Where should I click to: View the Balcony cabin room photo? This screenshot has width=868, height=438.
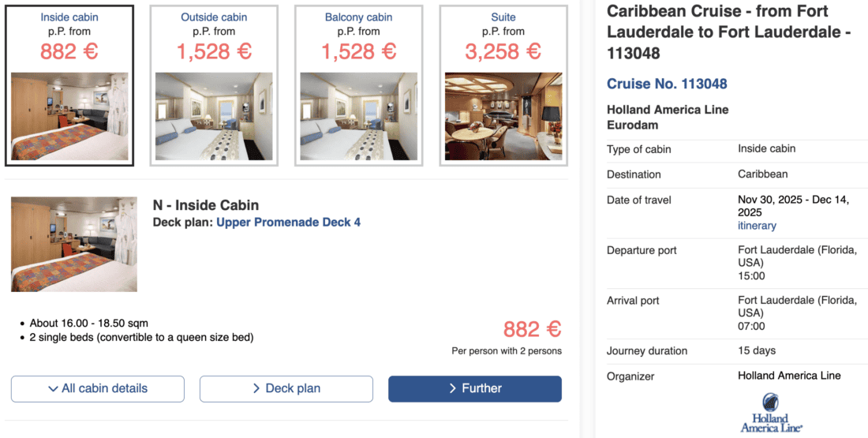[x=358, y=117]
